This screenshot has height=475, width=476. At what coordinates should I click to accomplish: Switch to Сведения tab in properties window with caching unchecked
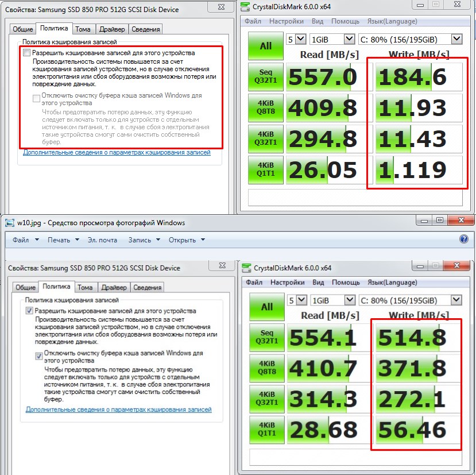coord(145,29)
